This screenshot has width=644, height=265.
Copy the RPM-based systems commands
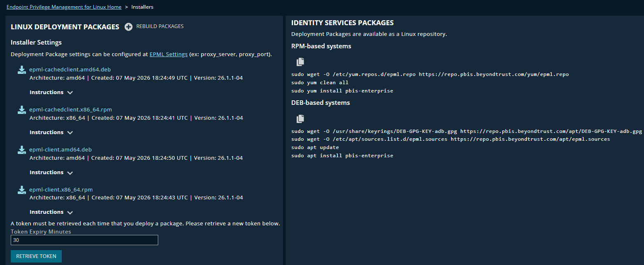[x=300, y=62]
